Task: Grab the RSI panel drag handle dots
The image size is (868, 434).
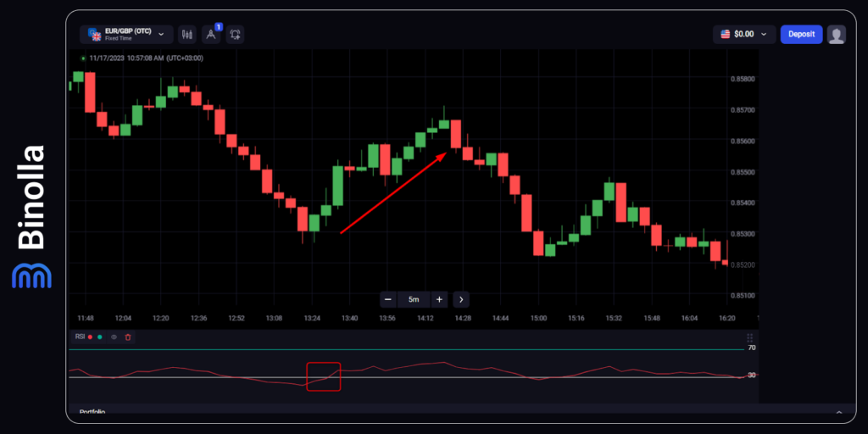Action: click(x=749, y=337)
